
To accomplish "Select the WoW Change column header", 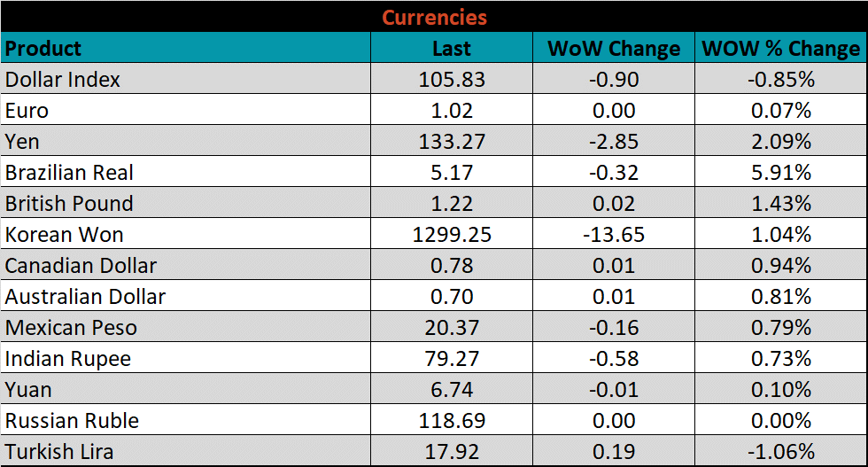I will coord(613,48).
